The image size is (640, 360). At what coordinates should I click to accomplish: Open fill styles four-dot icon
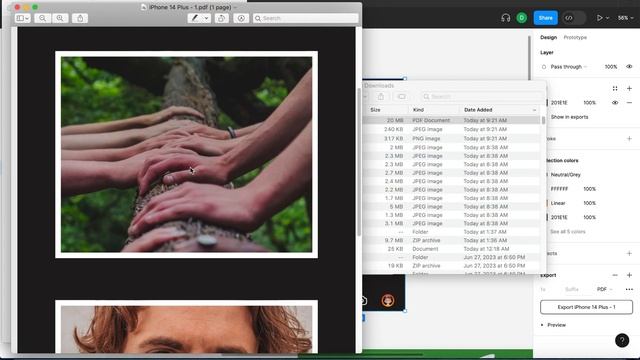(x=615, y=89)
